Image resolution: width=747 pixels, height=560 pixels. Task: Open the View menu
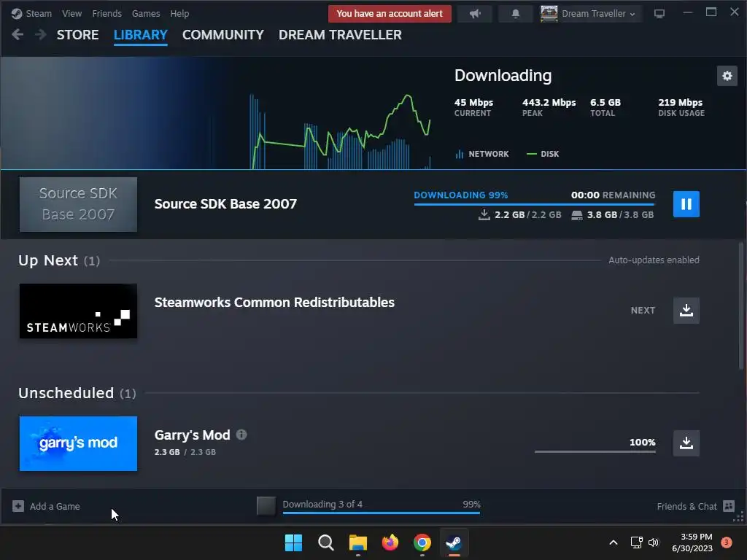(71, 14)
